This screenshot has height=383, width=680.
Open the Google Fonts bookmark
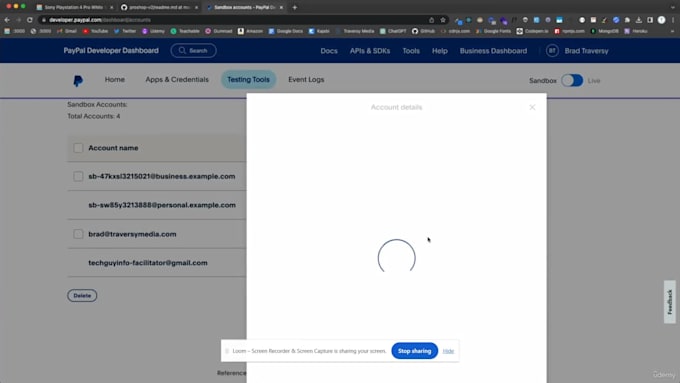pyautogui.click(x=493, y=31)
